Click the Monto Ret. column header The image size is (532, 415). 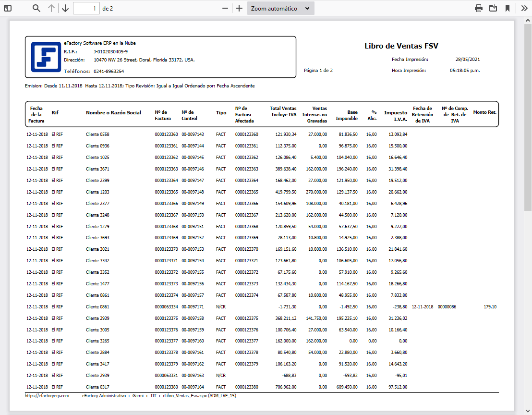(x=484, y=112)
